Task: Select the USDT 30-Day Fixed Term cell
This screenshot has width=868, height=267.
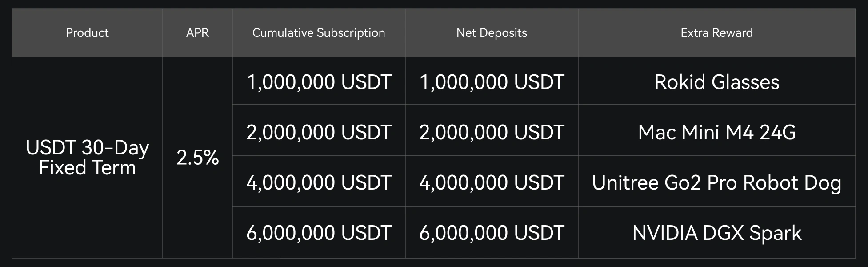Action: tap(87, 158)
